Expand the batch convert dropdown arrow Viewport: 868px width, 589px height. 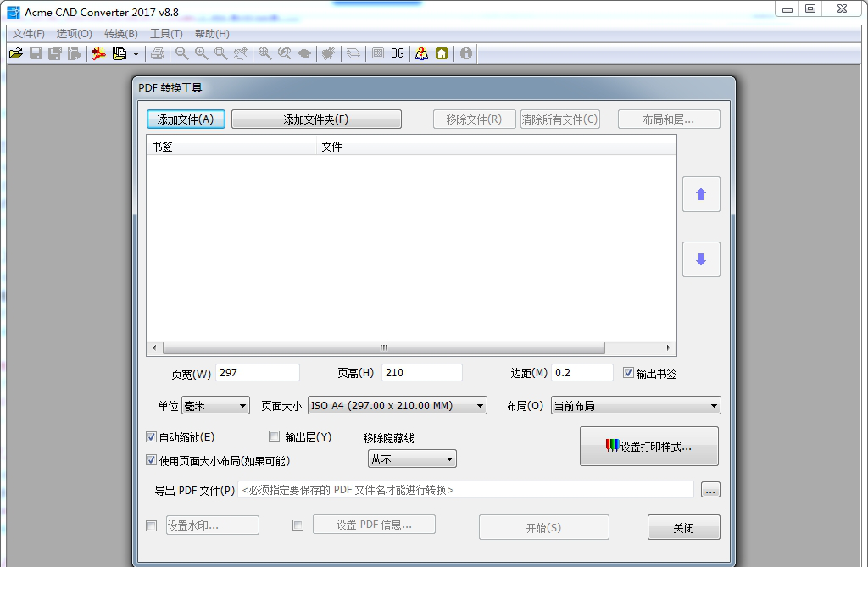click(x=136, y=54)
